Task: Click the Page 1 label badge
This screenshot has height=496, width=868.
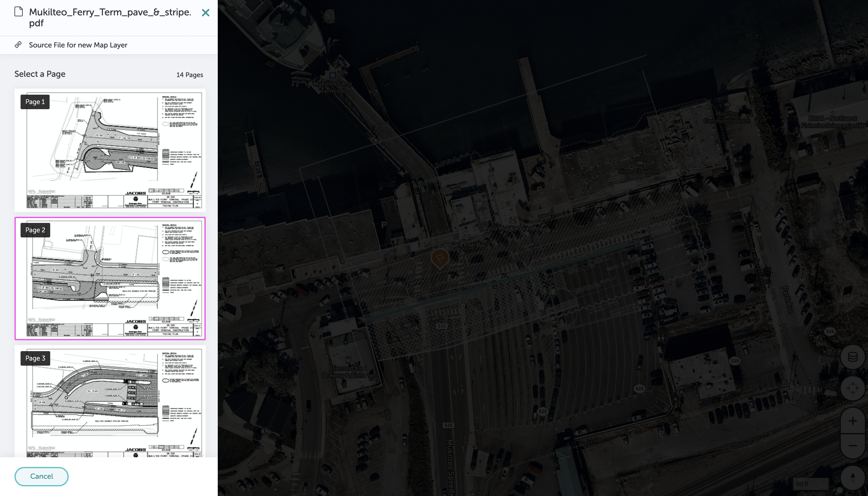Action: [x=35, y=102]
